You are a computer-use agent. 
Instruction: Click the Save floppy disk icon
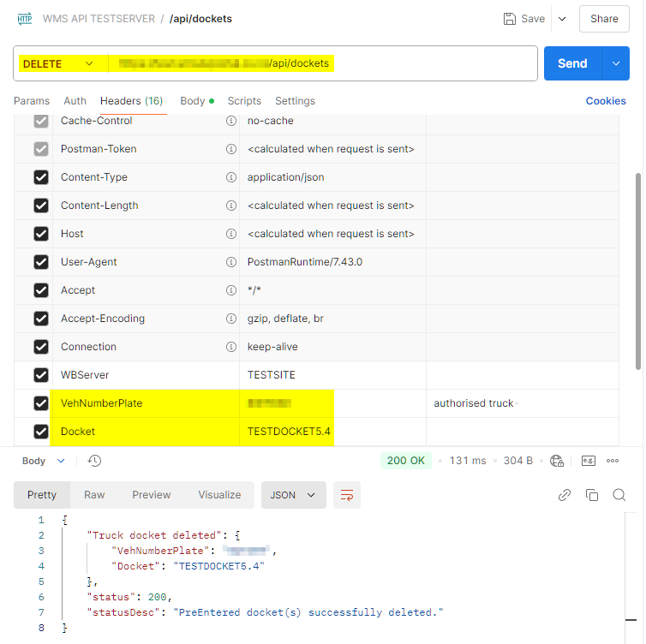click(x=509, y=19)
